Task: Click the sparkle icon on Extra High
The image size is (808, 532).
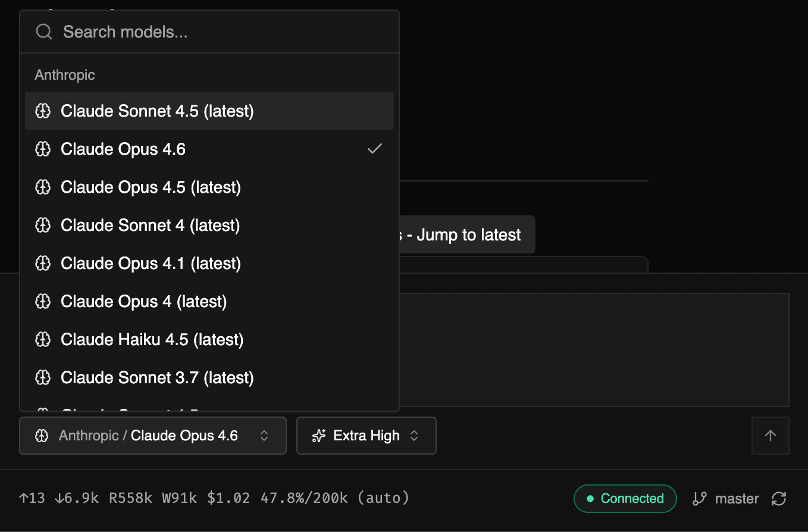Action: coord(319,436)
